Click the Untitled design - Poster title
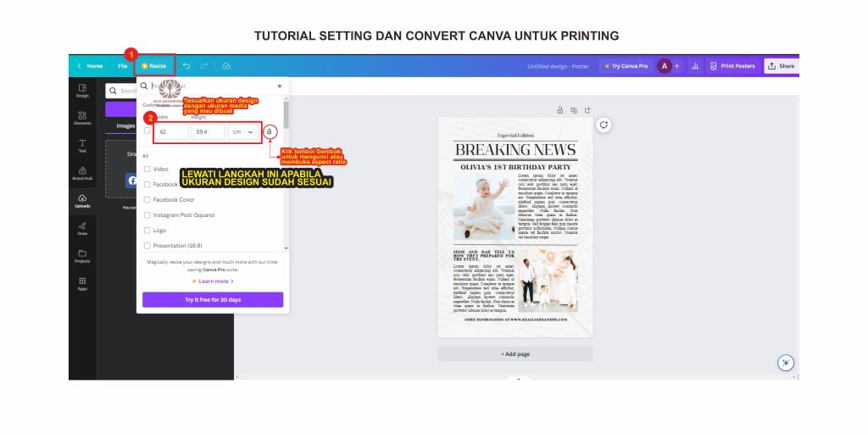This screenshot has height=434, width=868. coord(558,66)
